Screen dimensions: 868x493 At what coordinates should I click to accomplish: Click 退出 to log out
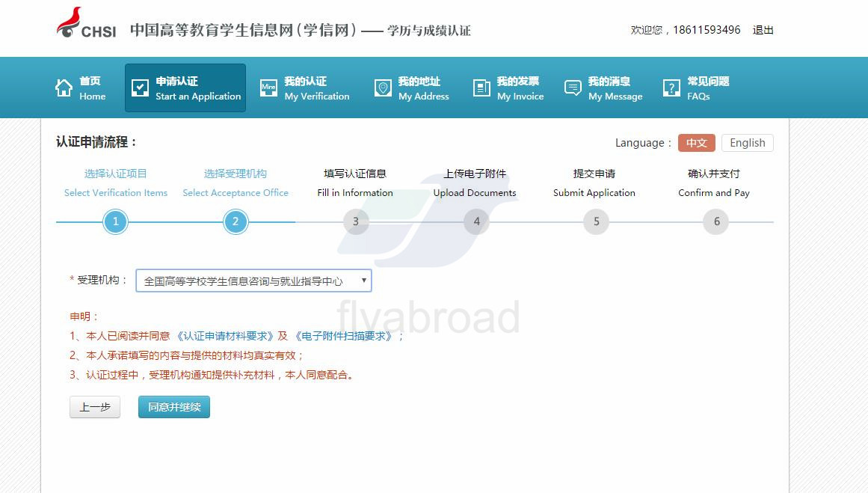[x=763, y=30]
